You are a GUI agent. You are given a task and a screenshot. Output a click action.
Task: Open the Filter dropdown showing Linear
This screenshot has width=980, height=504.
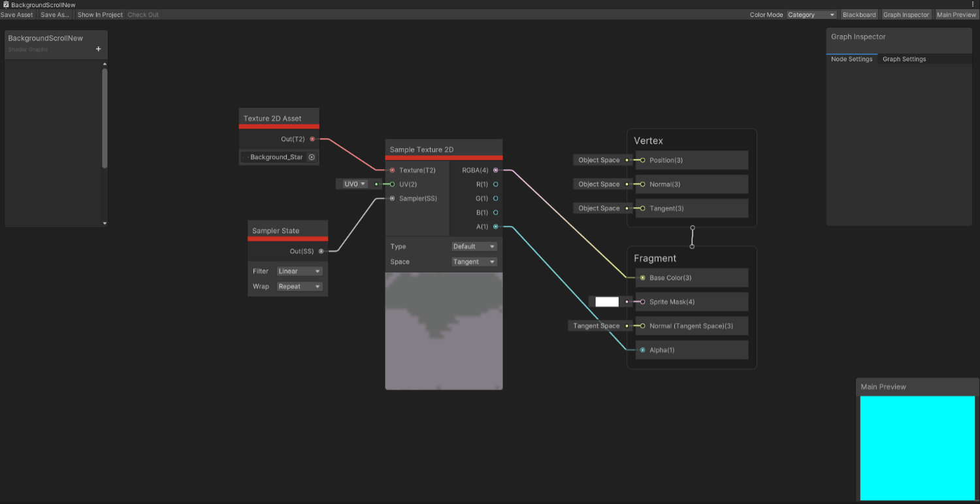[300, 271]
